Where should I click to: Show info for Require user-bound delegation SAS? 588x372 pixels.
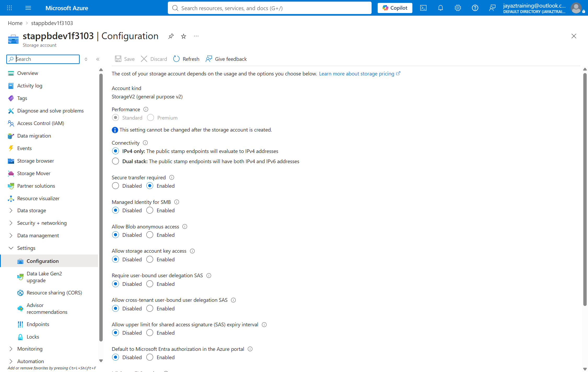[x=209, y=276]
